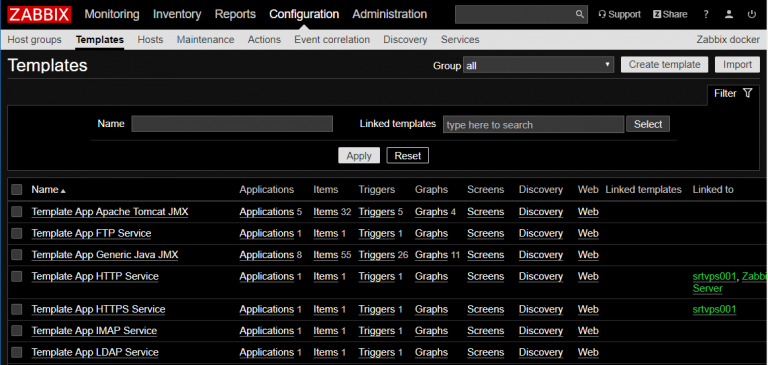
Task: Check the select-all templates checkbox
Action: tap(17, 190)
